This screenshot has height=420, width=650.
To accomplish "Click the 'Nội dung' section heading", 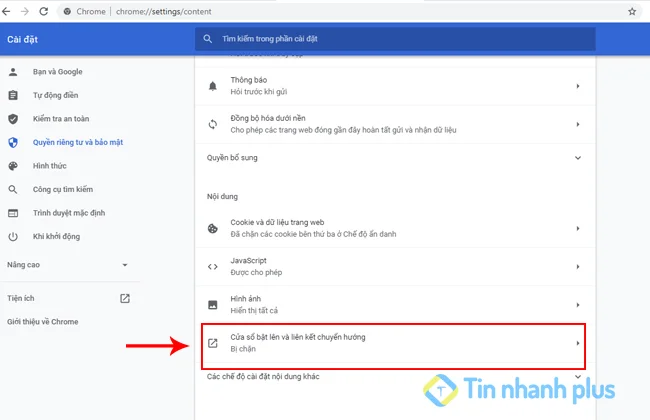I will (x=223, y=197).
